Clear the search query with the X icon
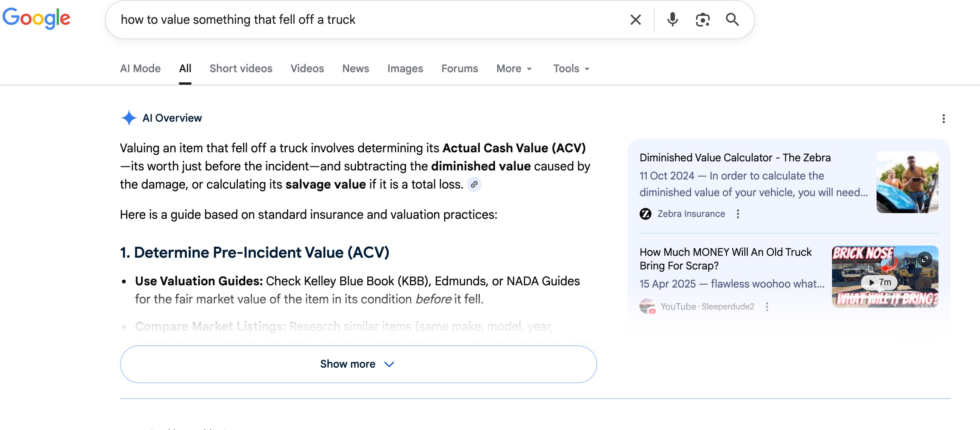The width and height of the screenshot is (980, 430). [635, 19]
